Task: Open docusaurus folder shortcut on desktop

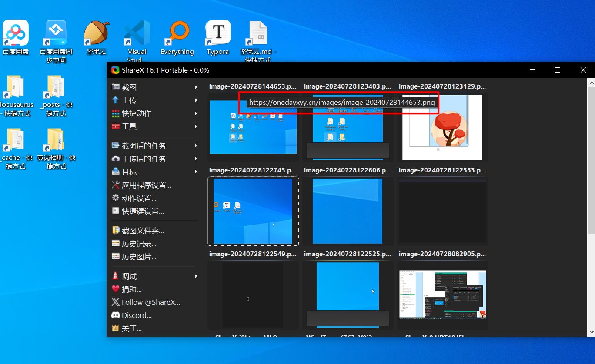Action: click(16, 96)
